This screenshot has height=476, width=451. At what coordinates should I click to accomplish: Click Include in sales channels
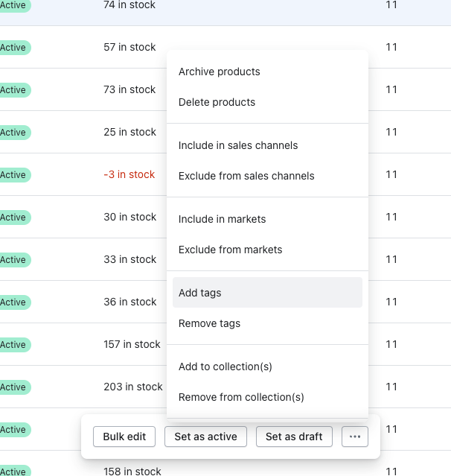click(x=238, y=145)
